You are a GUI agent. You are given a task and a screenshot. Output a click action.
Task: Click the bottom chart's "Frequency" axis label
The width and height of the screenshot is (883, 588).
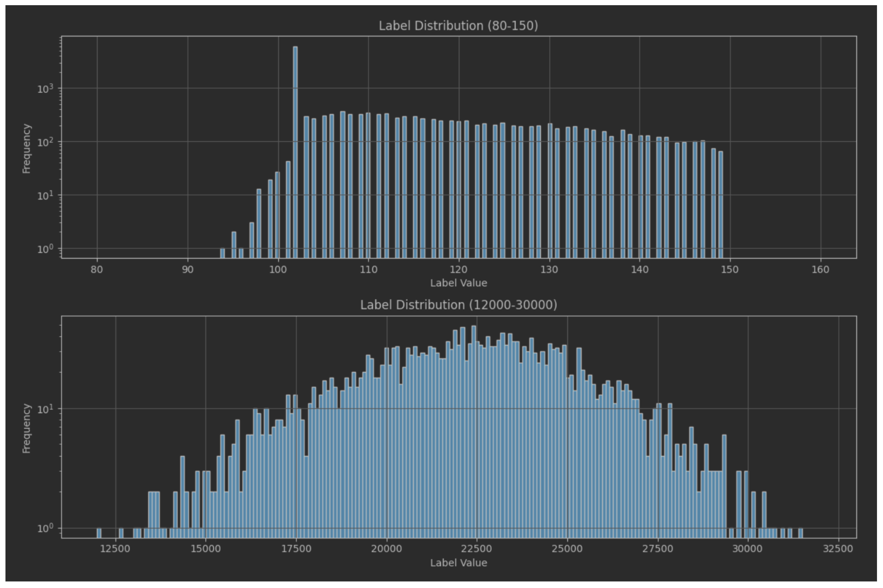coord(26,428)
